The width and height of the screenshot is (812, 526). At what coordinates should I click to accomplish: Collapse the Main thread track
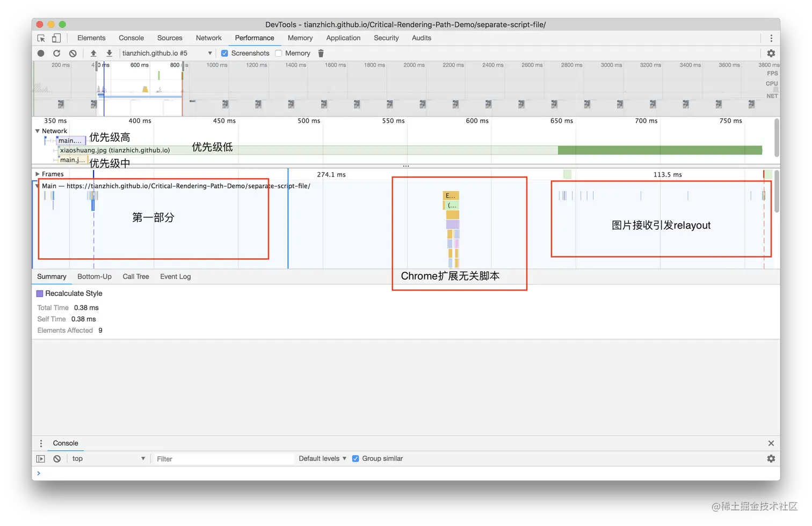38,186
